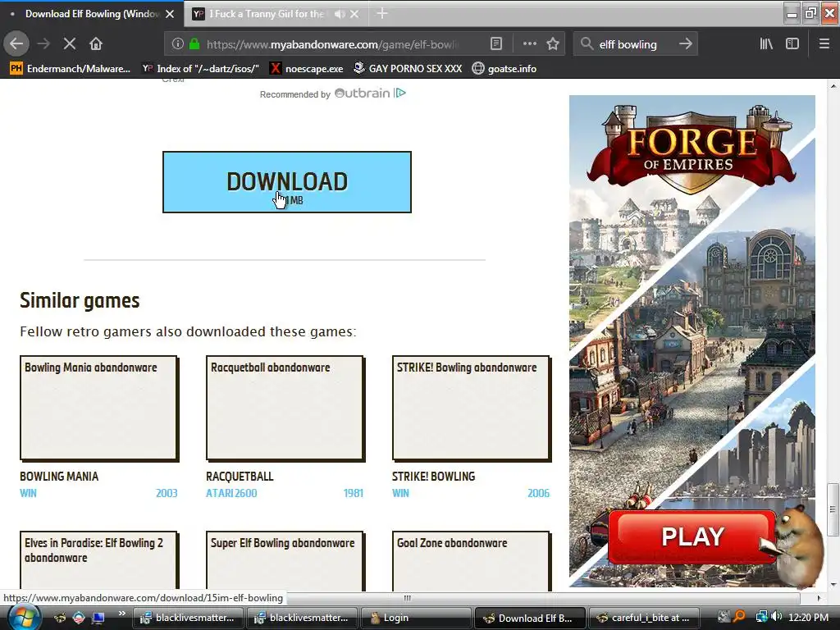Open a new tab with the plus button
This screenshot has width=840, height=630.
point(382,13)
